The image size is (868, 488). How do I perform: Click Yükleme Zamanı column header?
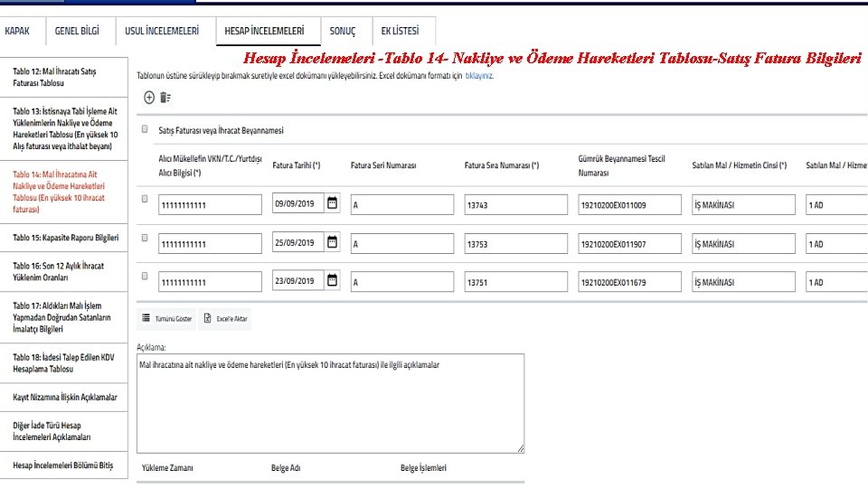167,468
